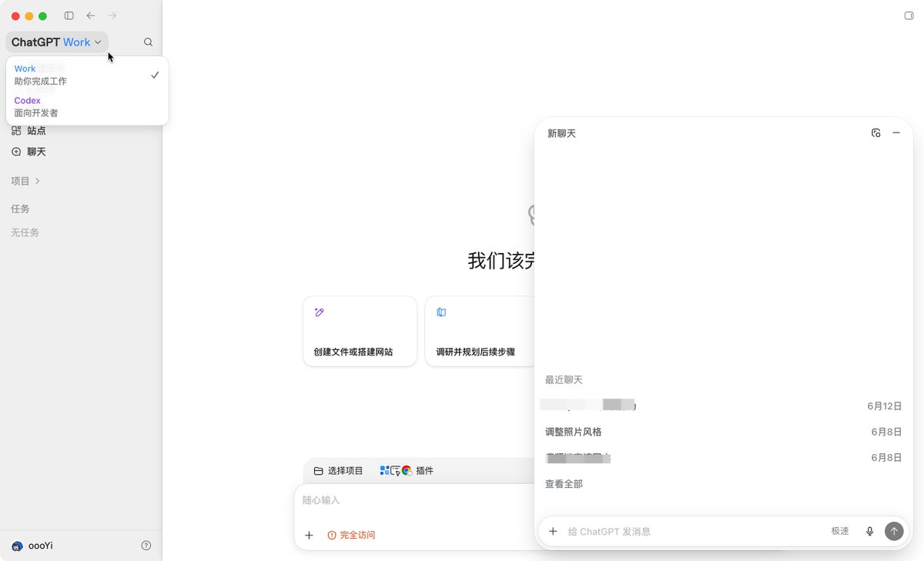The height and width of the screenshot is (561, 924).
Task: Click the screen-cursor plugin icon
Action: [x=396, y=470]
